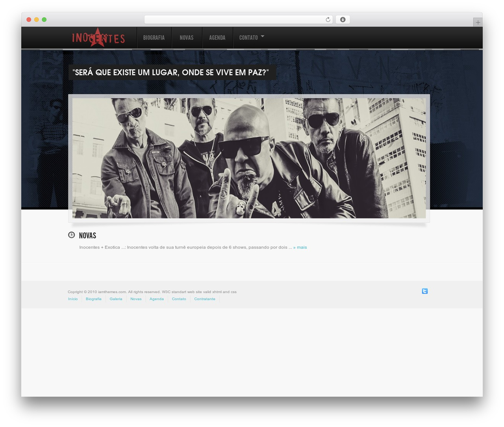The width and height of the screenshot is (504, 427).
Task: Go to the Agenda footer link
Action: pyautogui.click(x=157, y=299)
